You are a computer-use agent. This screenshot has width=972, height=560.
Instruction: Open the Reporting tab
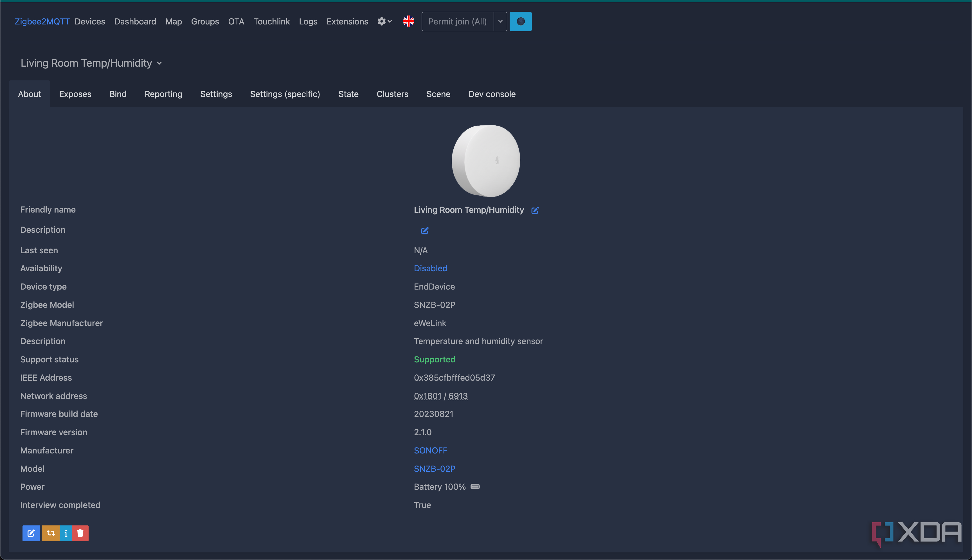click(x=163, y=94)
